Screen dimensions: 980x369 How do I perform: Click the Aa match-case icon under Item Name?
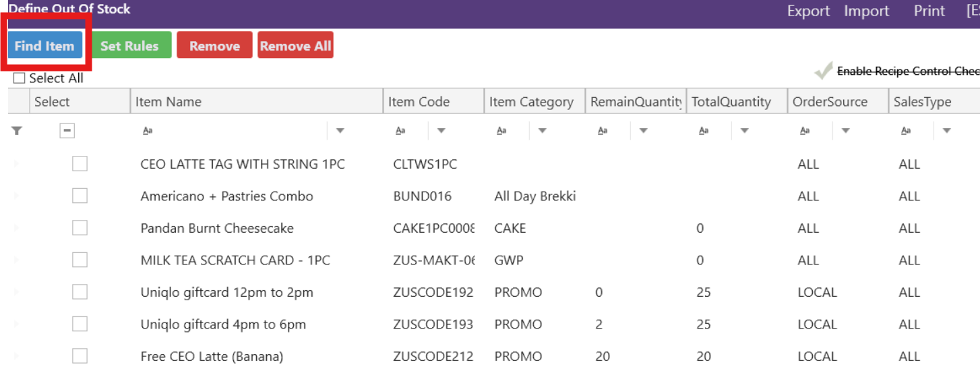148,131
